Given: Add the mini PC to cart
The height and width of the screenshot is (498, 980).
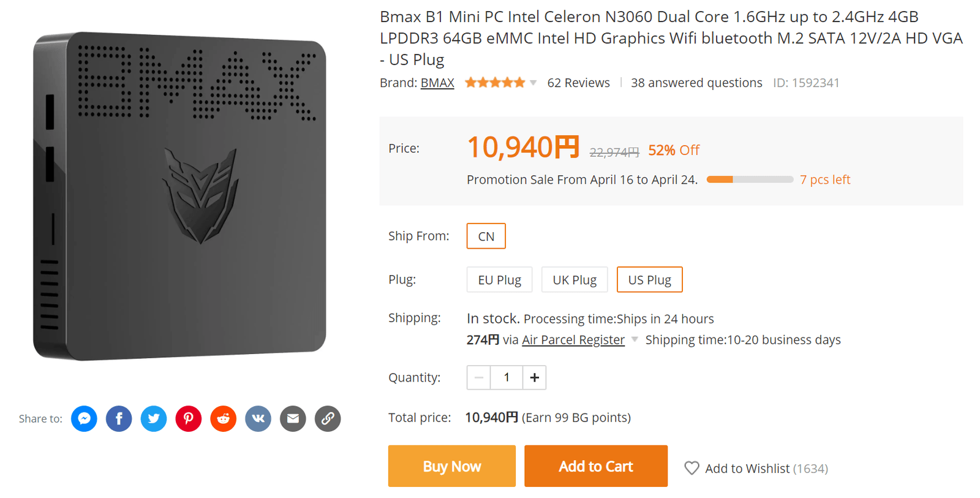Looking at the screenshot, I should 595,466.
